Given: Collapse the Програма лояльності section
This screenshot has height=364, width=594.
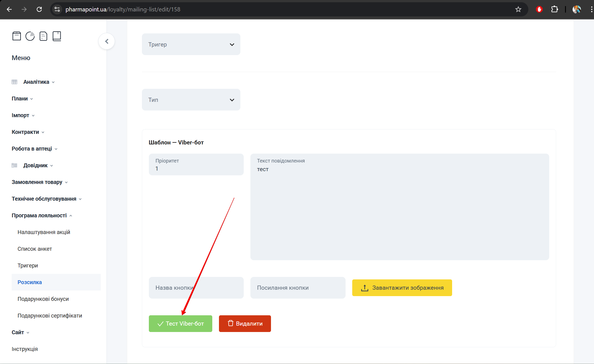Looking at the screenshot, I should tap(39, 215).
